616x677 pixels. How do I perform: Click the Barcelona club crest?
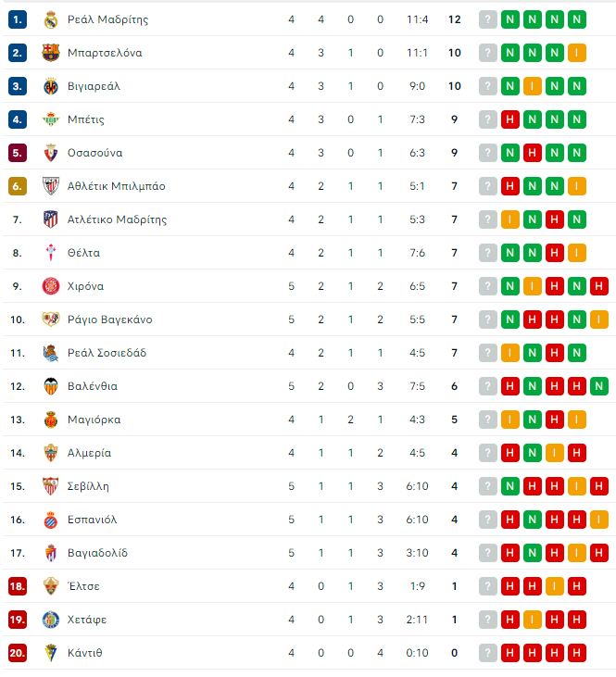click(x=51, y=53)
